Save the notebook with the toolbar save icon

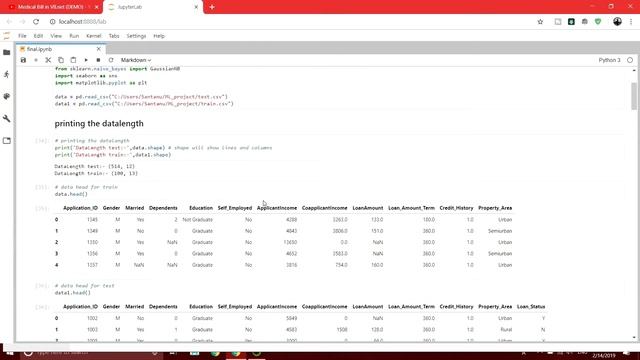(x=23, y=60)
